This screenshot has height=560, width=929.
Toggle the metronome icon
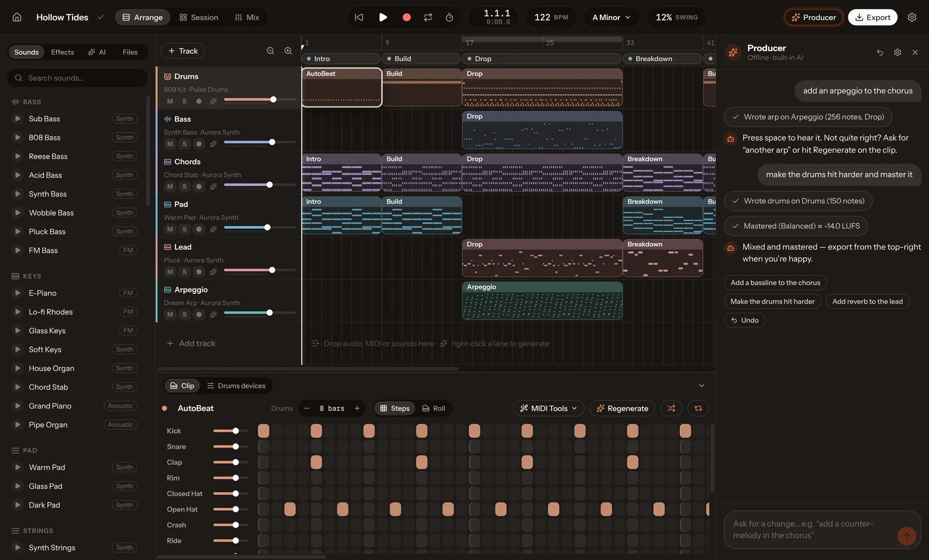click(449, 17)
